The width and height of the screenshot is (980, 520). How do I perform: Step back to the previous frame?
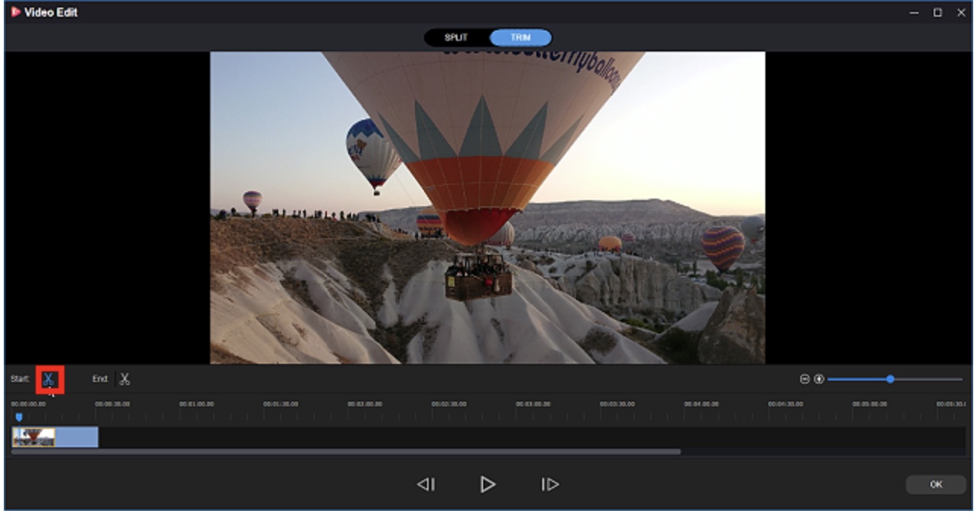[x=426, y=484]
